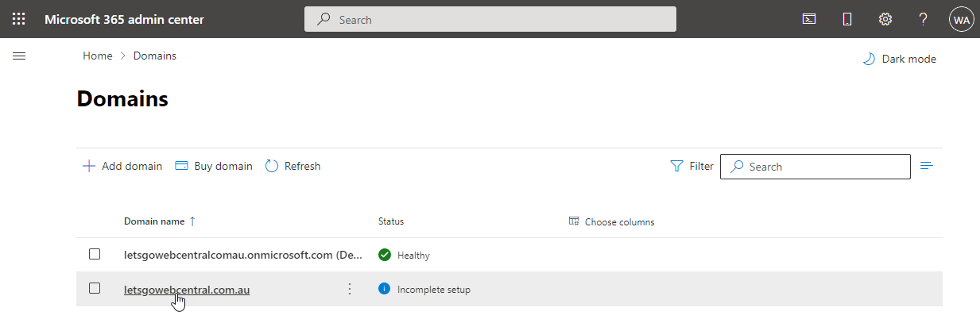Click the blue Incomplete setup info icon
The height and width of the screenshot is (323, 980).
(385, 289)
